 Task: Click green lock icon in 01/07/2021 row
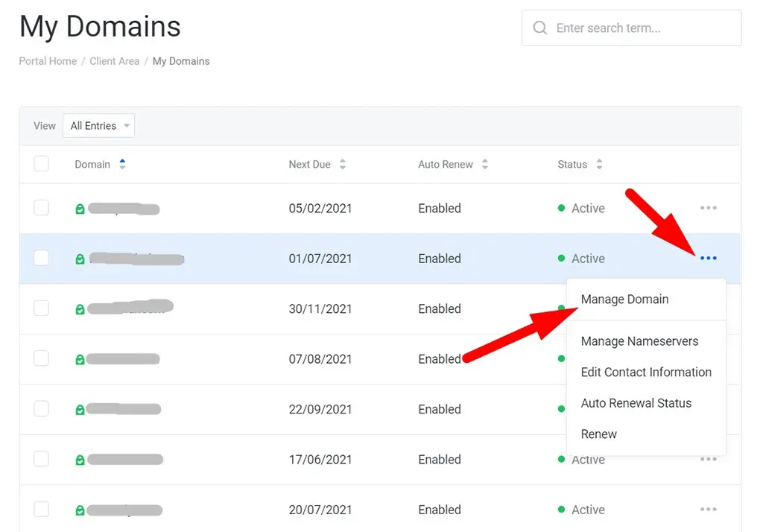click(80, 259)
